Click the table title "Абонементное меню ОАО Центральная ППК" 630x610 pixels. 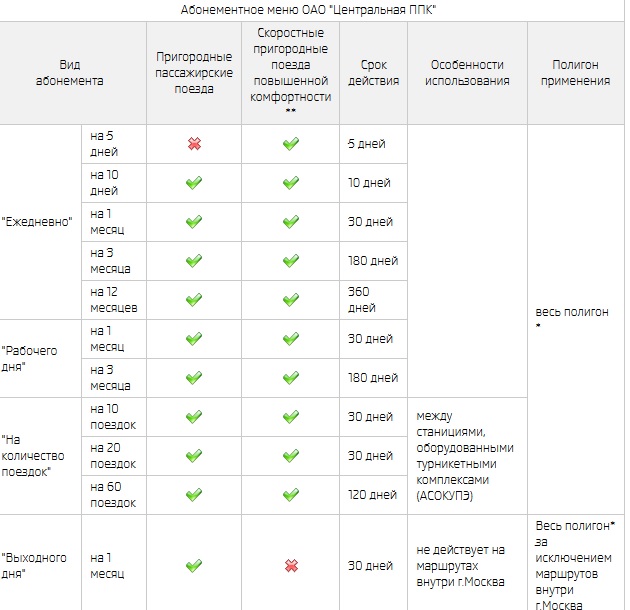[x=309, y=10]
